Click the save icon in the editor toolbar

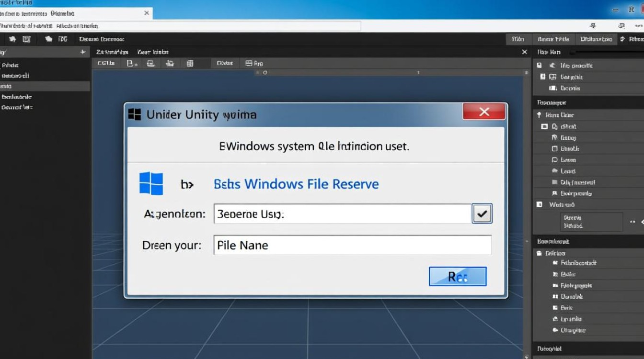(130, 64)
